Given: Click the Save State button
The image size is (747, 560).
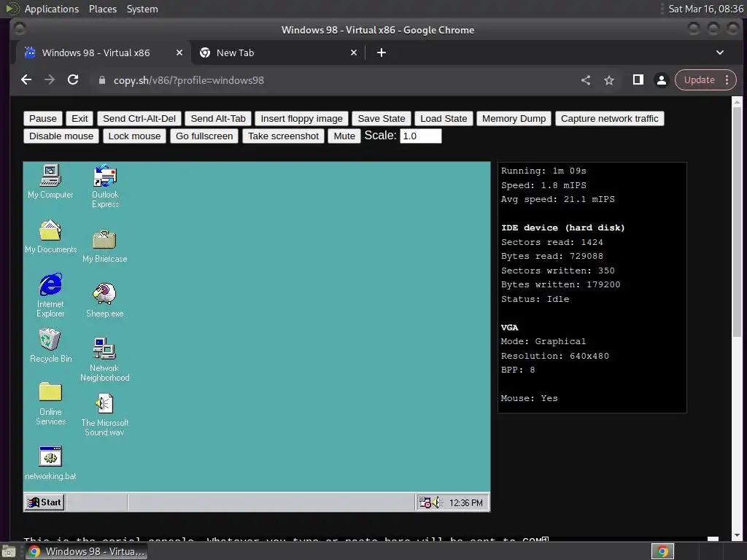Looking at the screenshot, I should pos(381,119).
